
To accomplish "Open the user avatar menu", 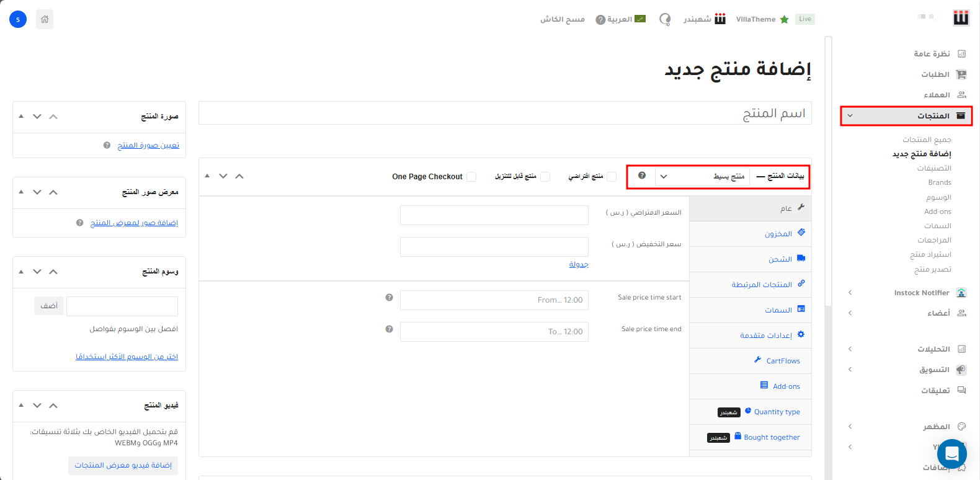I will pyautogui.click(x=18, y=19).
